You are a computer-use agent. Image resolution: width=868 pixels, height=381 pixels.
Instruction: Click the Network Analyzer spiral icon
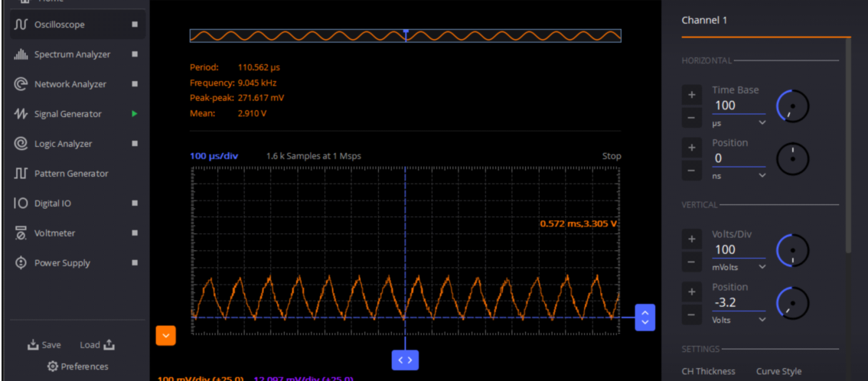pos(21,84)
